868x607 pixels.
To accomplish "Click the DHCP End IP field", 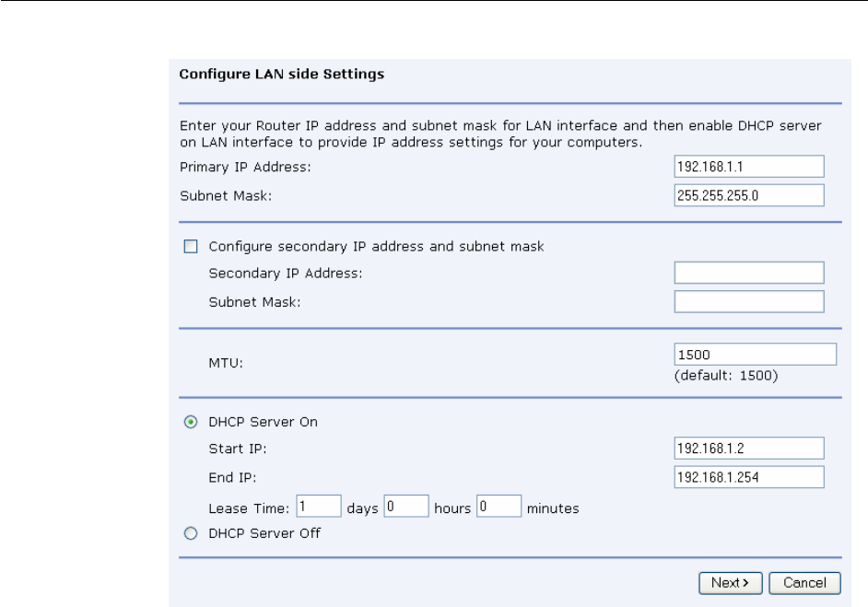I will (749, 477).
